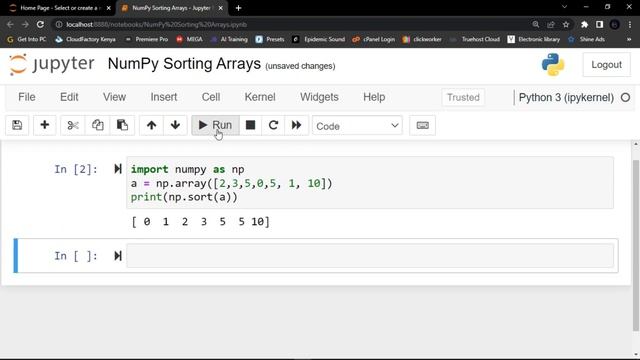The image size is (640, 360).
Task: Click the code line print(np.sort(a))
Action: pyautogui.click(x=184, y=197)
